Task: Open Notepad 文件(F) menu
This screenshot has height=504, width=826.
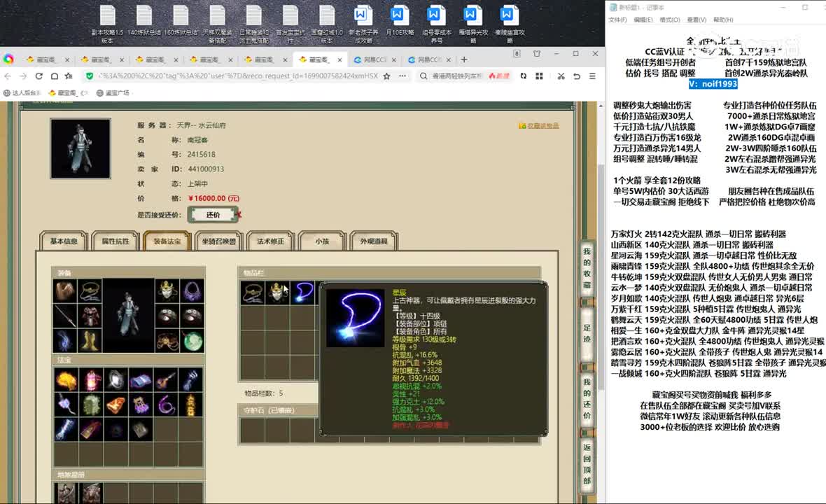Action: pyautogui.click(x=617, y=20)
